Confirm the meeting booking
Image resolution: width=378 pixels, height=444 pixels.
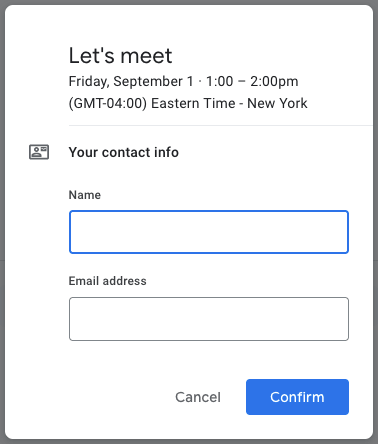(x=297, y=397)
